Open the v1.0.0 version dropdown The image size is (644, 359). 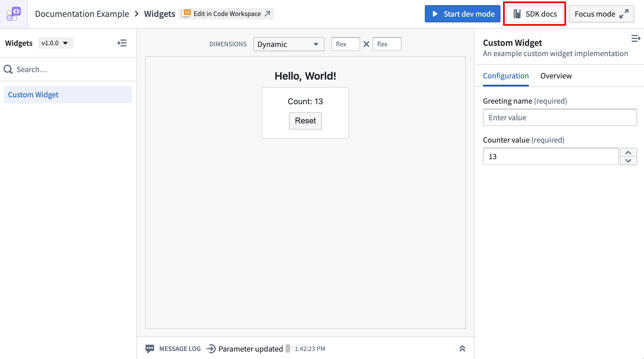55,43
